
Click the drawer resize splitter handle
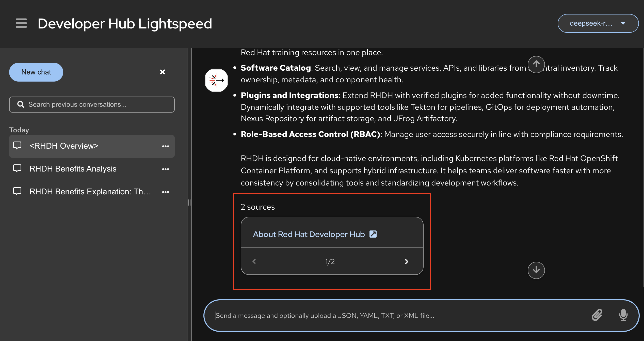tap(189, 203)
